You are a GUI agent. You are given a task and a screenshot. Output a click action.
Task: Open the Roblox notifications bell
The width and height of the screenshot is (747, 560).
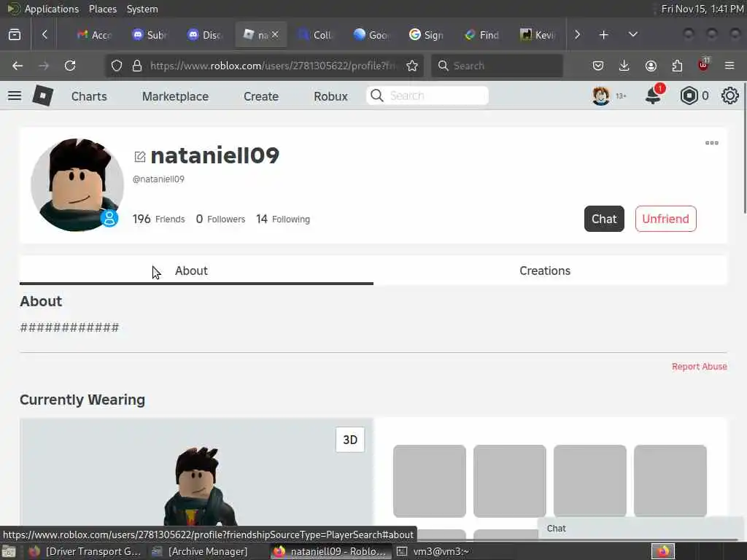tap(653, 96)
